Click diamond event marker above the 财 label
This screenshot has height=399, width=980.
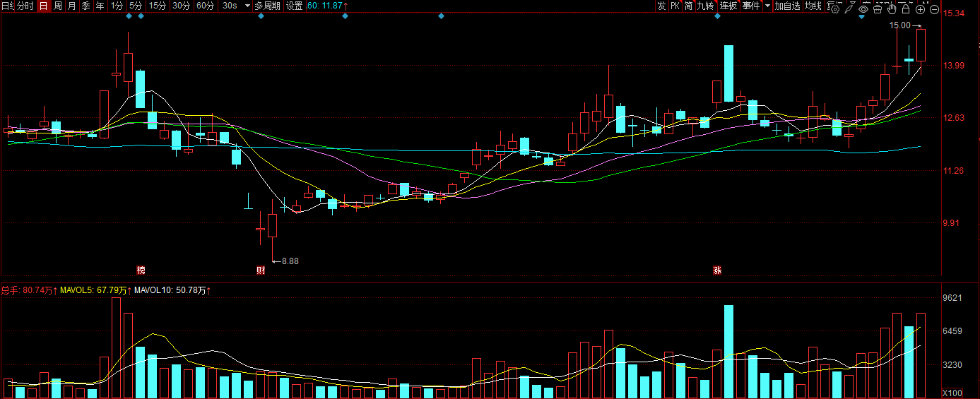261,16
